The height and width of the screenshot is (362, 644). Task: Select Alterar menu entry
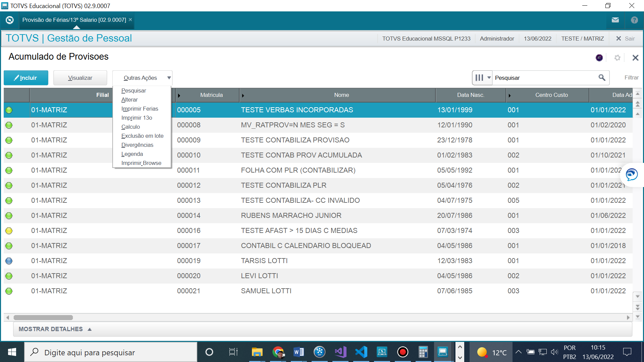coord(129,100)
